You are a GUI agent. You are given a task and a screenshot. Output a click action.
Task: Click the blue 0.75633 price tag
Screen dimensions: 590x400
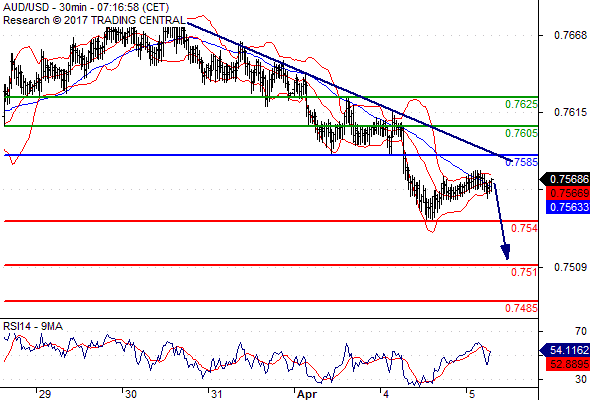[568, 207]
